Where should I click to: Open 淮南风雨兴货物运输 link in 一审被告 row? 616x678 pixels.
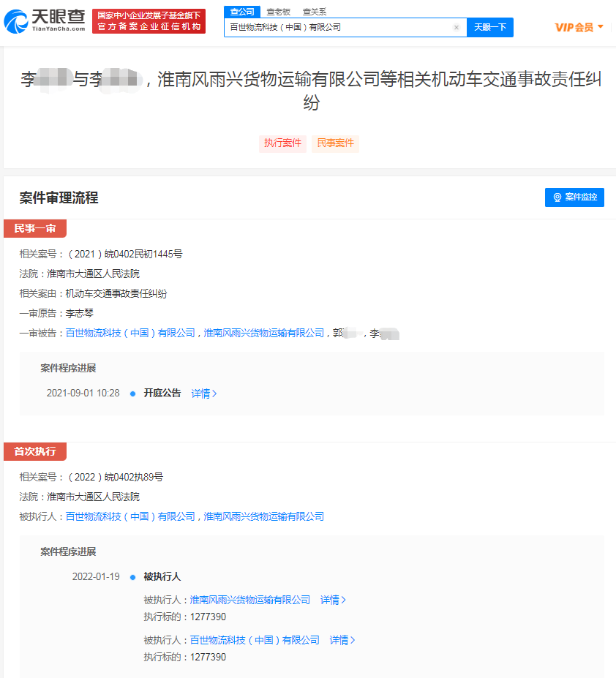click(264, 333)
